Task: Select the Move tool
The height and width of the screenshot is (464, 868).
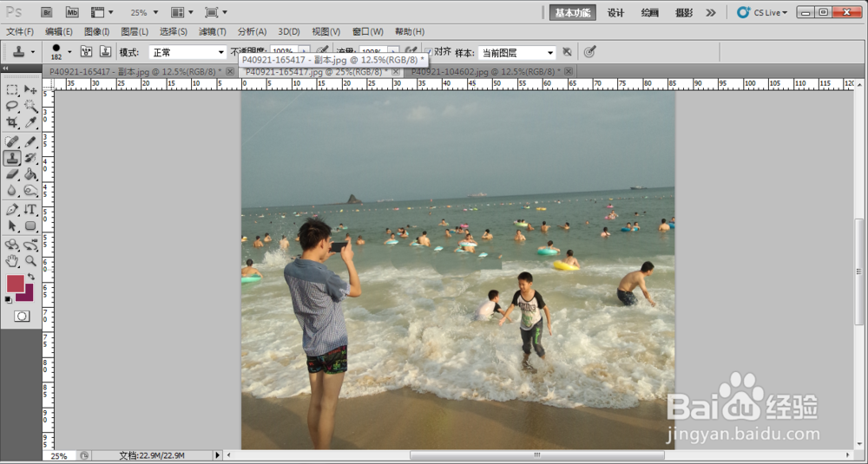Action: click(30, 89)
